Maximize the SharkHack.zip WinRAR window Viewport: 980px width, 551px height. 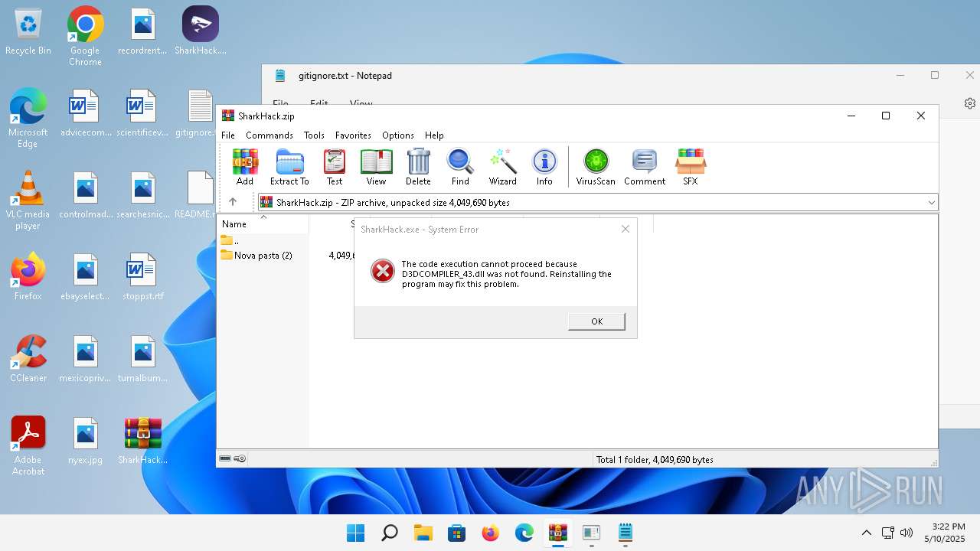pyautogui.click(x=886, y=116)
